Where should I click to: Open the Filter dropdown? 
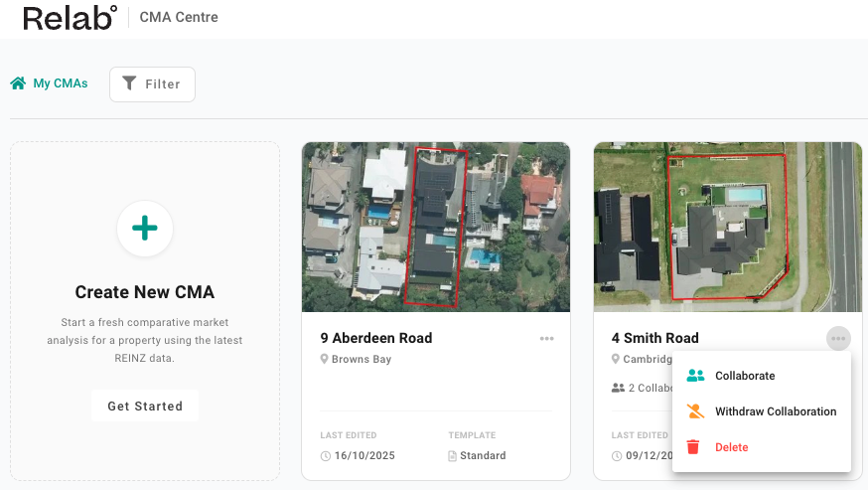[x=152, y=84]
